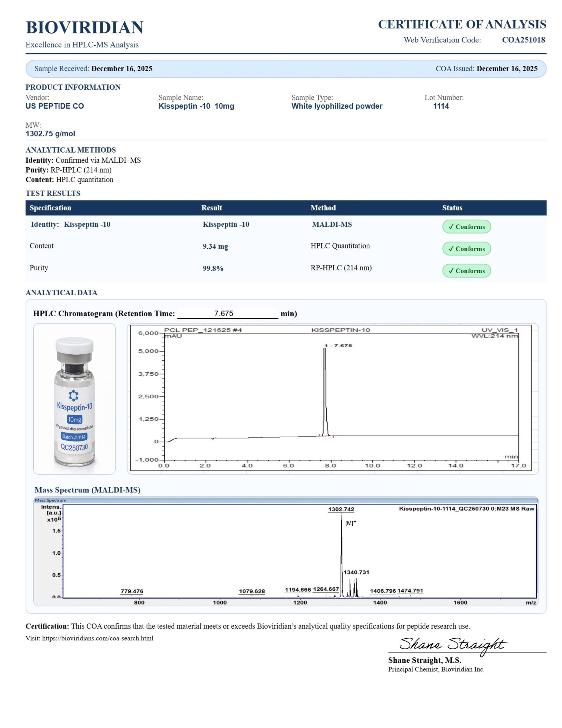562x728 pixels.
Task: Open the bioviridians.com coa-search link
Action: (98, 638)
